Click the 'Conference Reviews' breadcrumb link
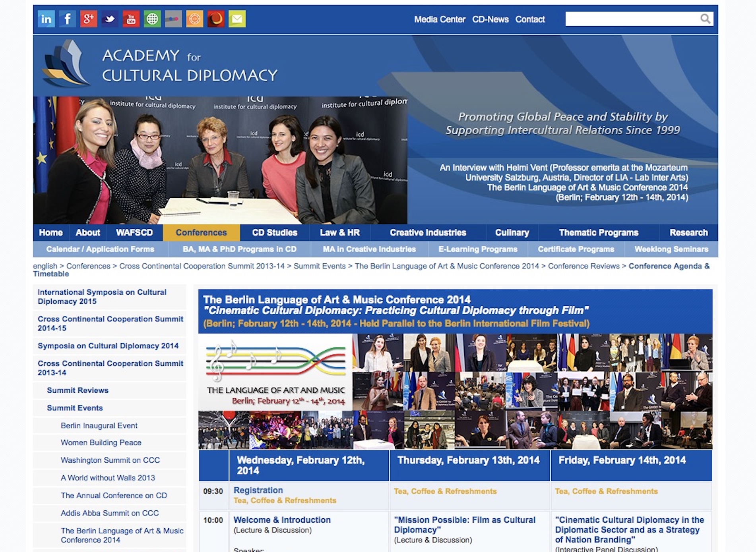756x552 pixels. [x=583, y=266]
